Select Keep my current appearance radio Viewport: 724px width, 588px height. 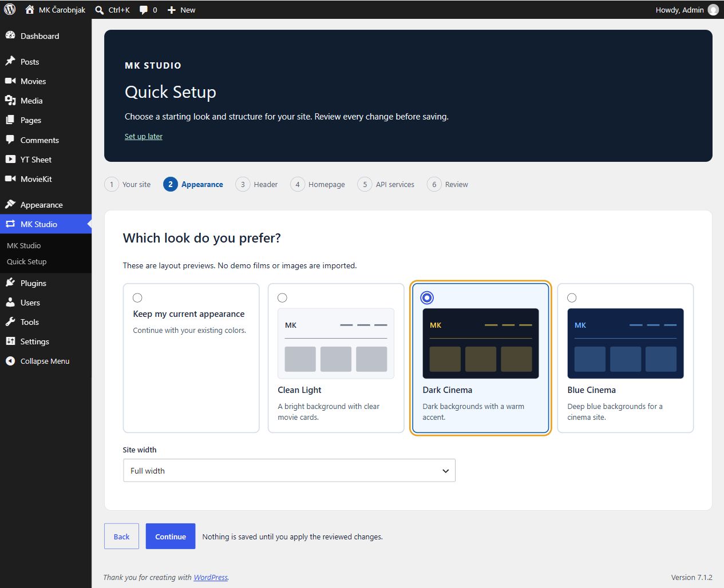[137, 297]
